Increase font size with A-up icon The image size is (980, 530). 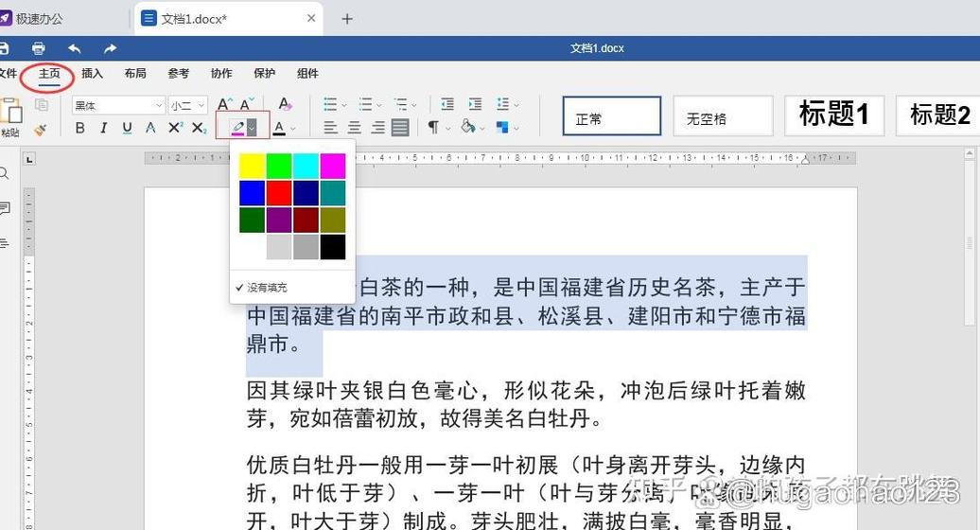[x=225, y=104]
